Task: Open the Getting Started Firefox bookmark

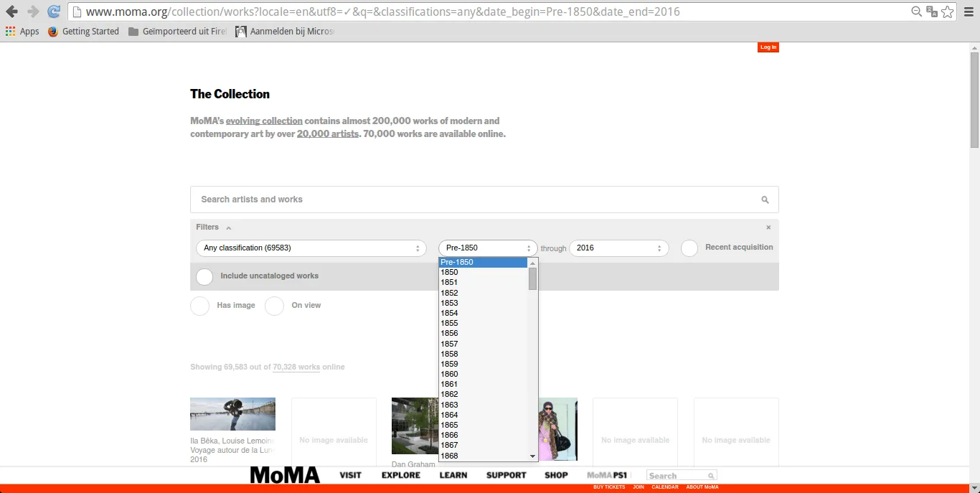Action: pos(83,32)
